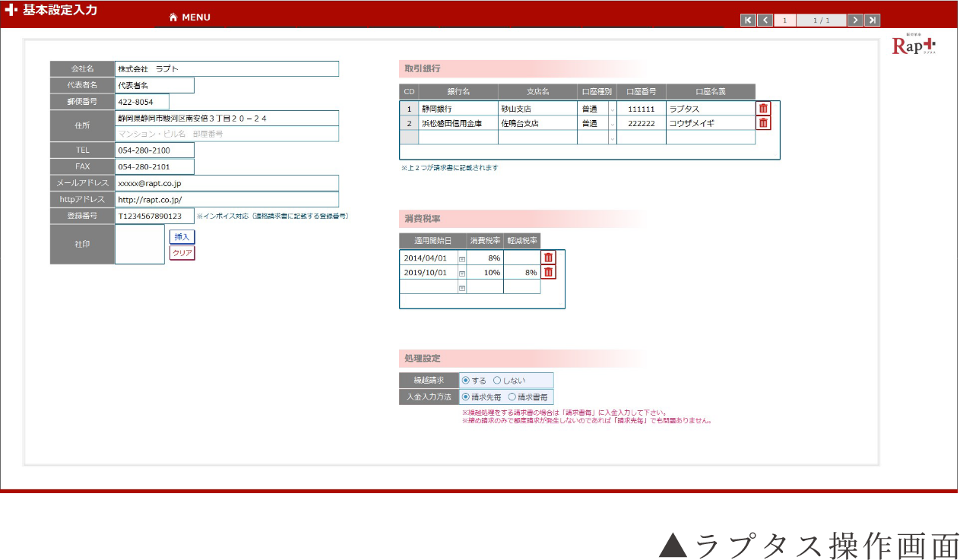Click the 10% tax rate cell

[x=485, y=272]
